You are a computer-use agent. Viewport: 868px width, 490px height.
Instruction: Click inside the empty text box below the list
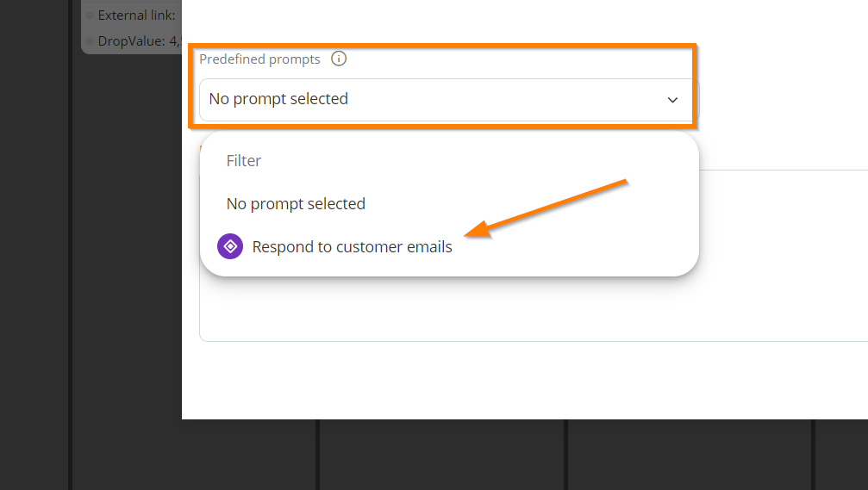(x=532, y=310)
